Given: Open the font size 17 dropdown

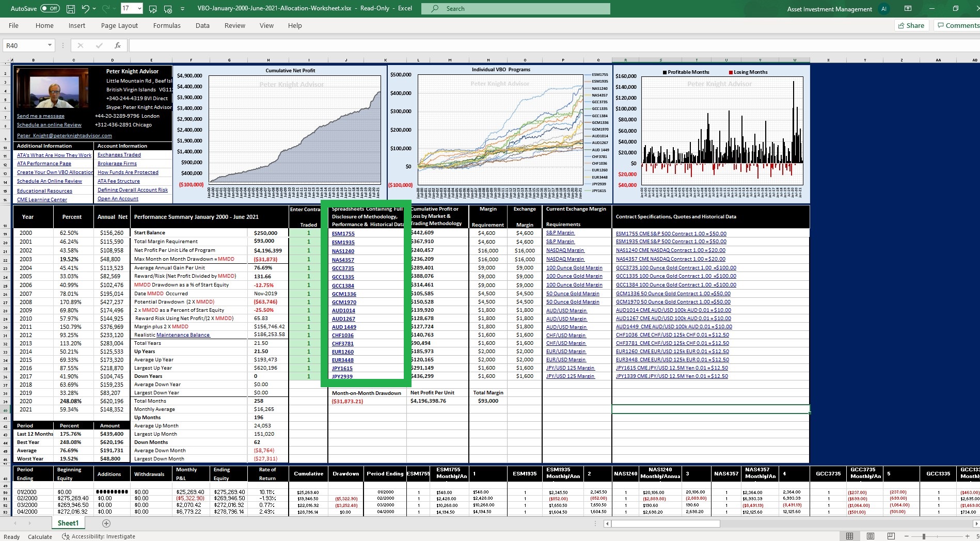Looking at the screenshot, I should pos(139,9).
